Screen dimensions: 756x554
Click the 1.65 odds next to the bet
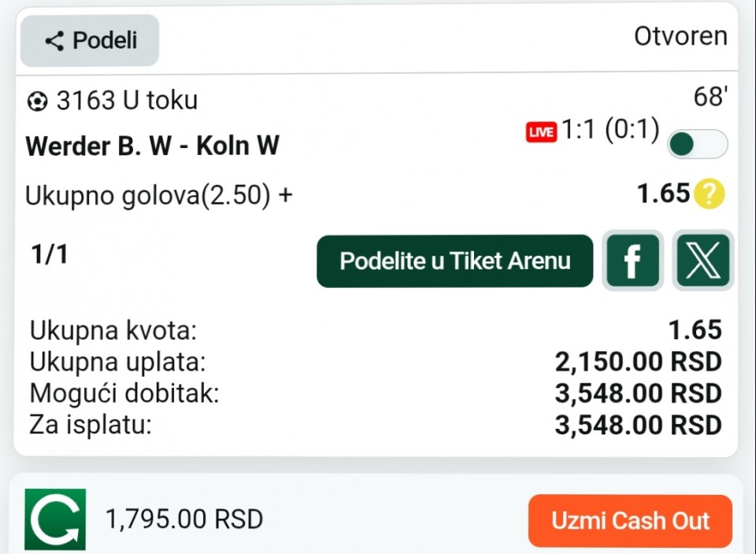point(663,194)
